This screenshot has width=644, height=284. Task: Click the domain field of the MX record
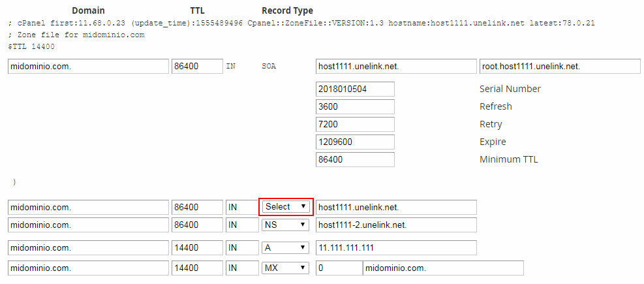pos(88,268)
